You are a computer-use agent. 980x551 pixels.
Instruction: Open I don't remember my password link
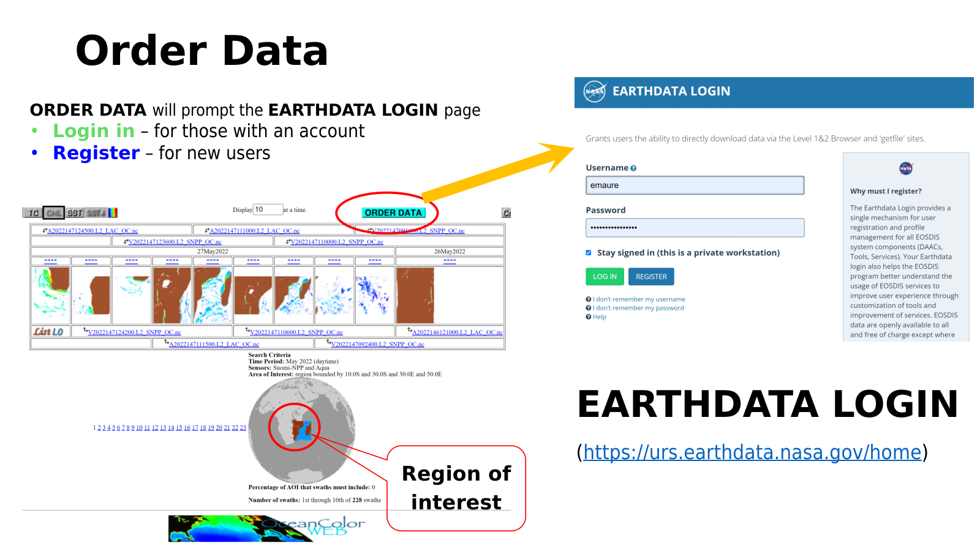[638, 308]
